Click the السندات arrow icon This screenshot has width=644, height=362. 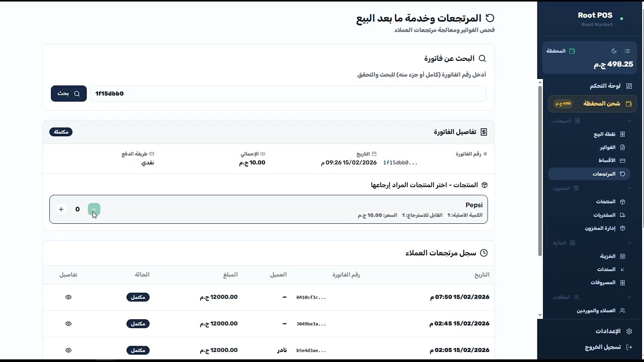coord(622,269)
